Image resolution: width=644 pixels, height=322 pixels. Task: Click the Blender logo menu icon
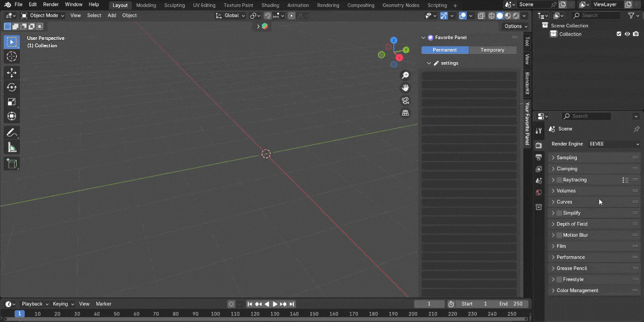[x=8, y=4]
